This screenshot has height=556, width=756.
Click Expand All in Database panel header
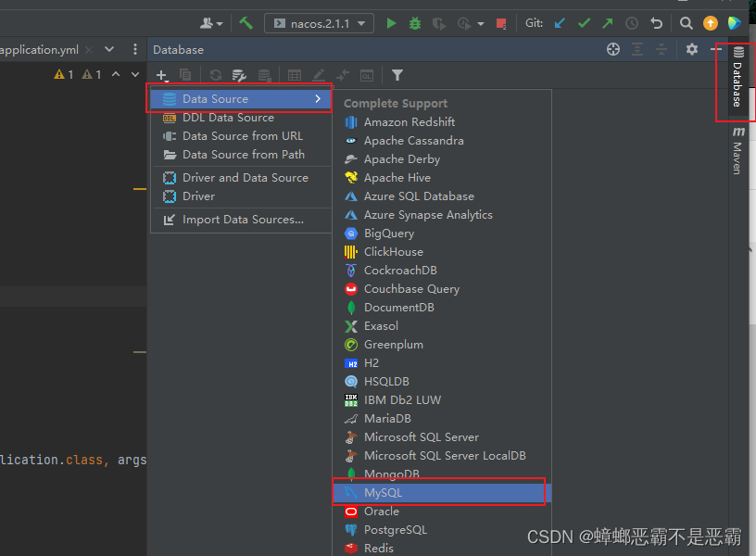(637, 49)
